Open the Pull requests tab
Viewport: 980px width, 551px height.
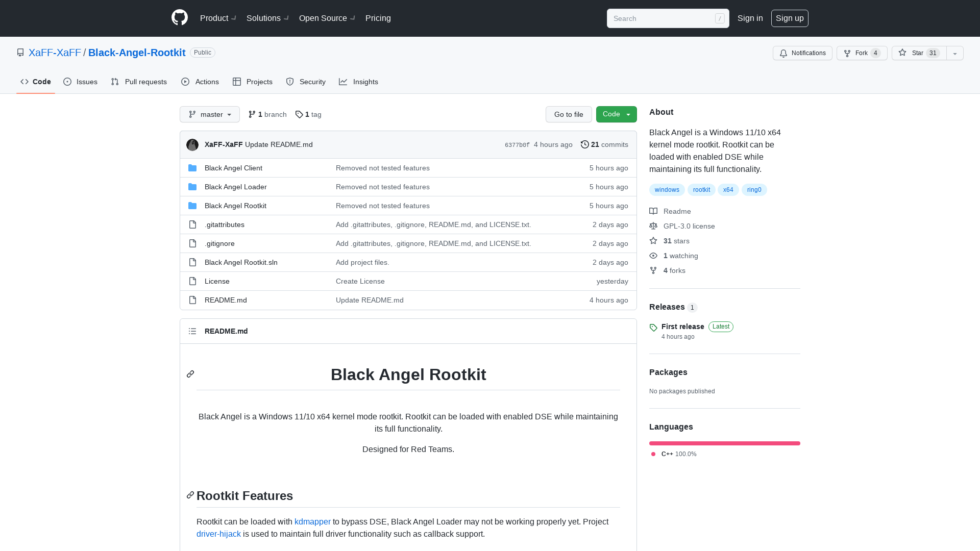point(139,82)
